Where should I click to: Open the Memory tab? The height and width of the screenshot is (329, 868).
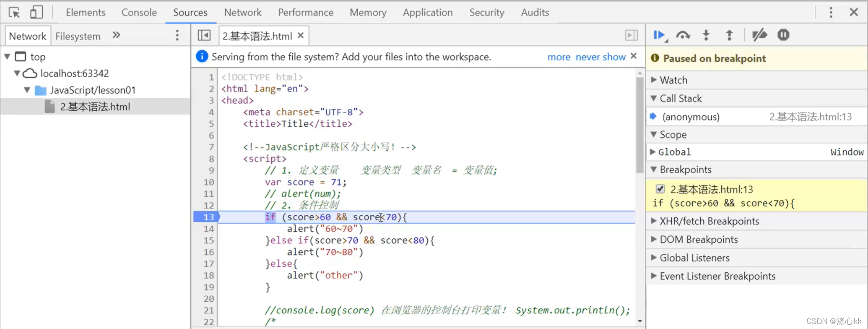click(x=368, y=12)
